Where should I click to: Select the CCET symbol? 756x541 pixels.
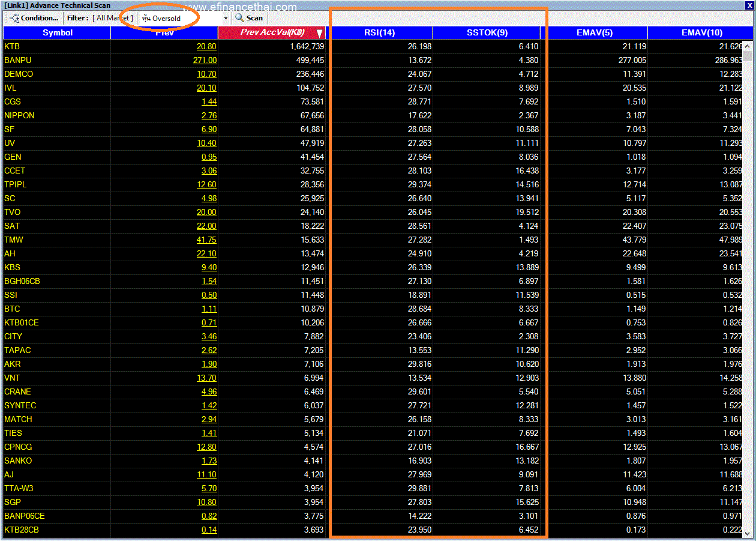coord(15,171)
